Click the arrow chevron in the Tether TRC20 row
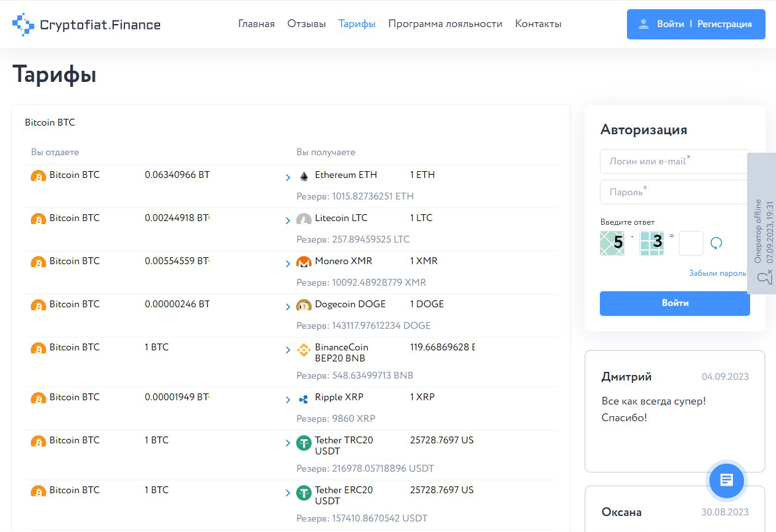 click(x=288, y=443)
